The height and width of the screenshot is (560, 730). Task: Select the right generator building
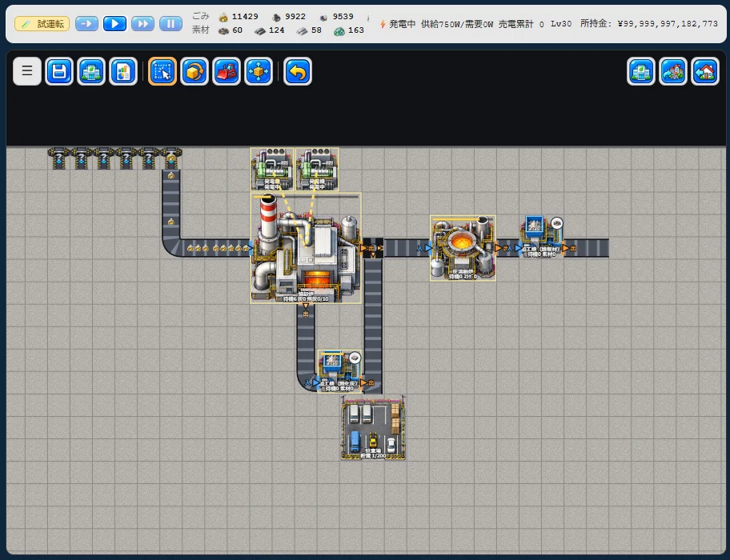click(x=317, y=170)
